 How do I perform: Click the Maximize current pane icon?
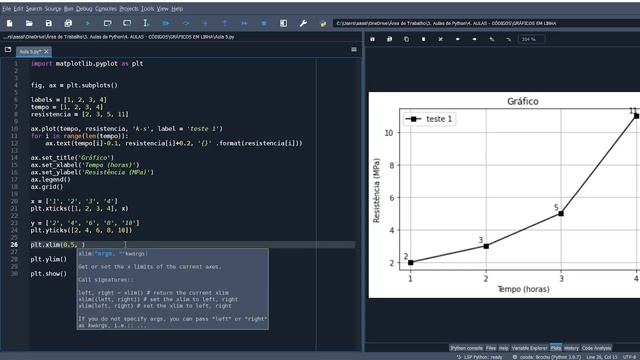pyautogui.click(x=283, y=24)
